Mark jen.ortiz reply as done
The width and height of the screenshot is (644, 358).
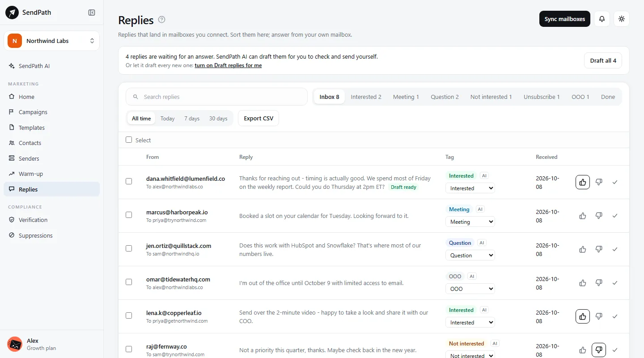pos(615,249)
